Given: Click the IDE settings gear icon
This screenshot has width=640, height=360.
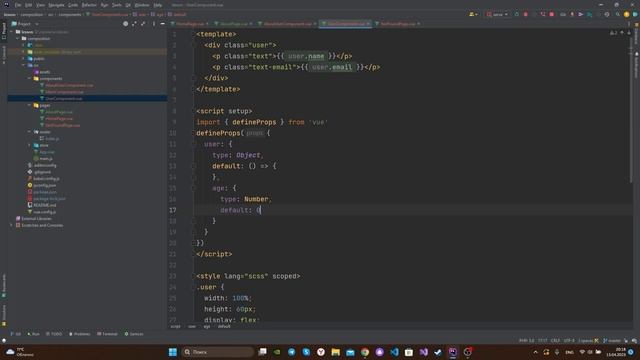Looking at the screenshot, I should pyautogui.click(x=607, y=14).
